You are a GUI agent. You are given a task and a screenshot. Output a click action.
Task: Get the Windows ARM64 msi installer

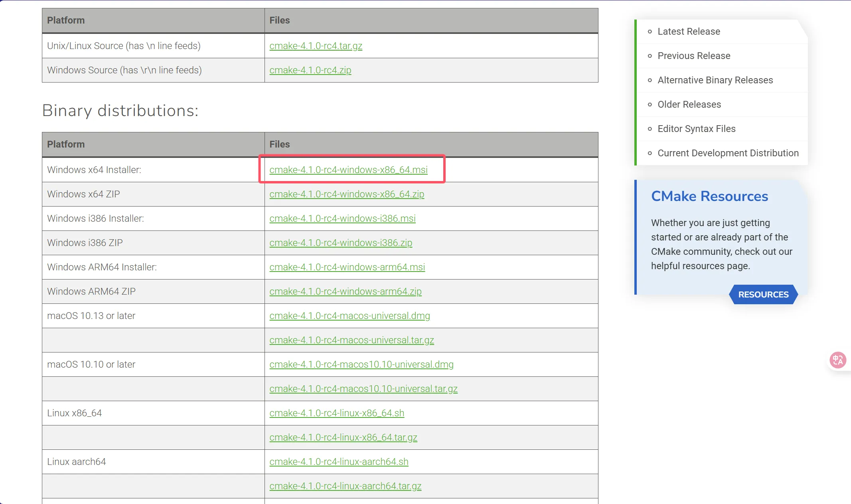tap(347, 267)
